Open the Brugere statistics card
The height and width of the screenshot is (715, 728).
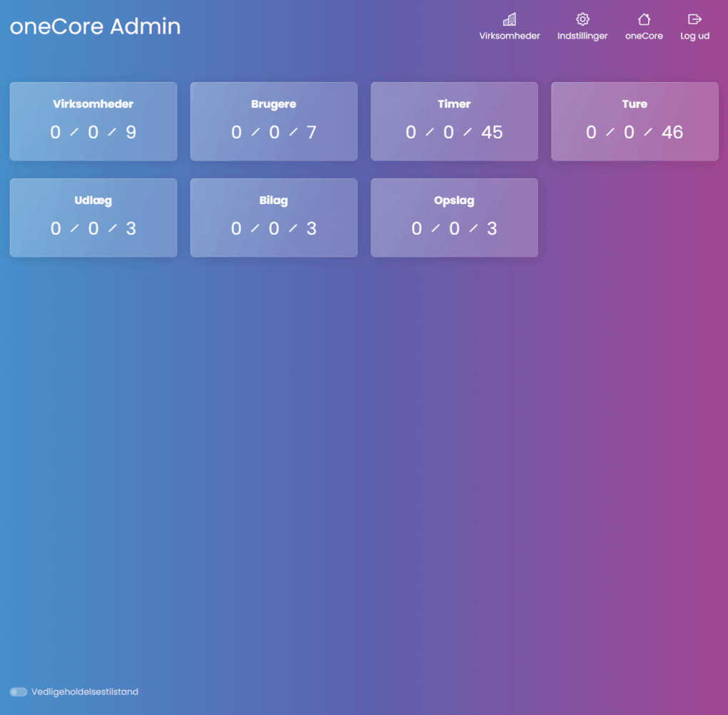click(273, 121)
